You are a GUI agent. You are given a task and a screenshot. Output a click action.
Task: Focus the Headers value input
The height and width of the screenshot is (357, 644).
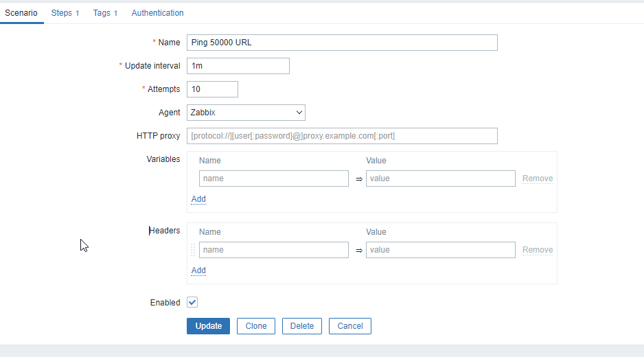pyautogui.click(x=440, y=250)
